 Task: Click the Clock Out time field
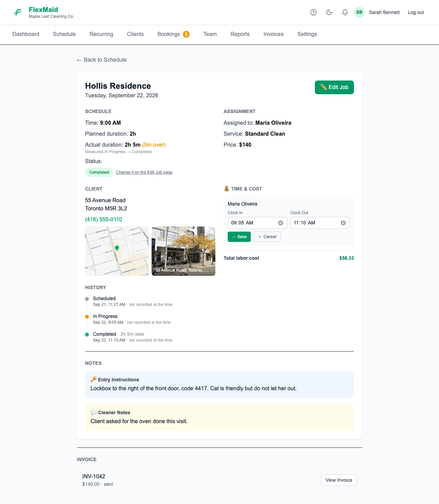click(x=320, y=223)
